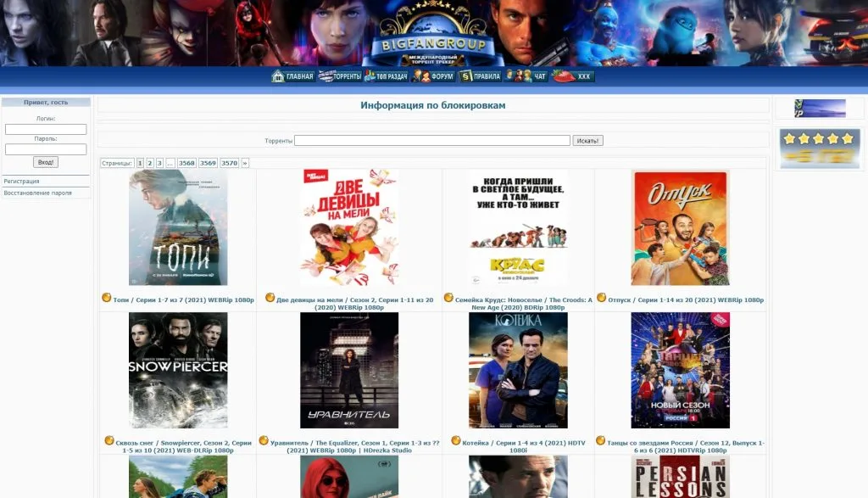Open Сквозь снег / Snowpiercer title link
Screen dimensions: 868x498
[184, 446]
